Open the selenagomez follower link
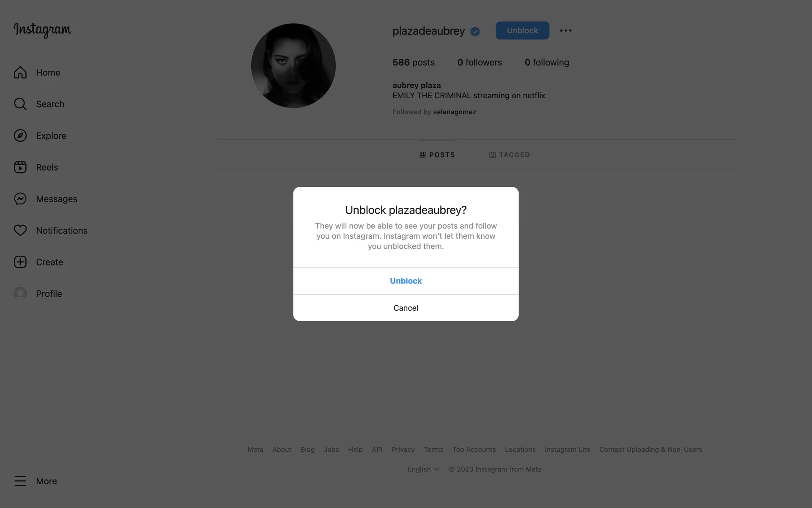The width and height of the screenshot is (812, 508). point(455,112)
